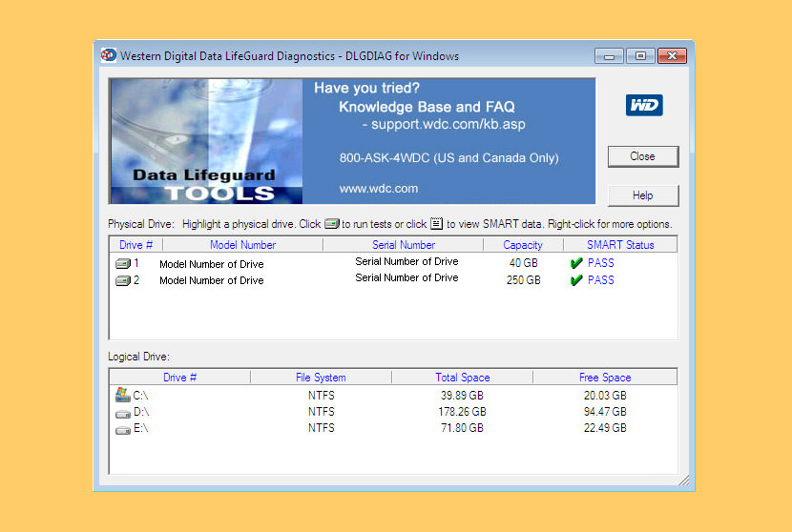
Task: Sort logical drives by Drive # header
Action: [179, 377]
